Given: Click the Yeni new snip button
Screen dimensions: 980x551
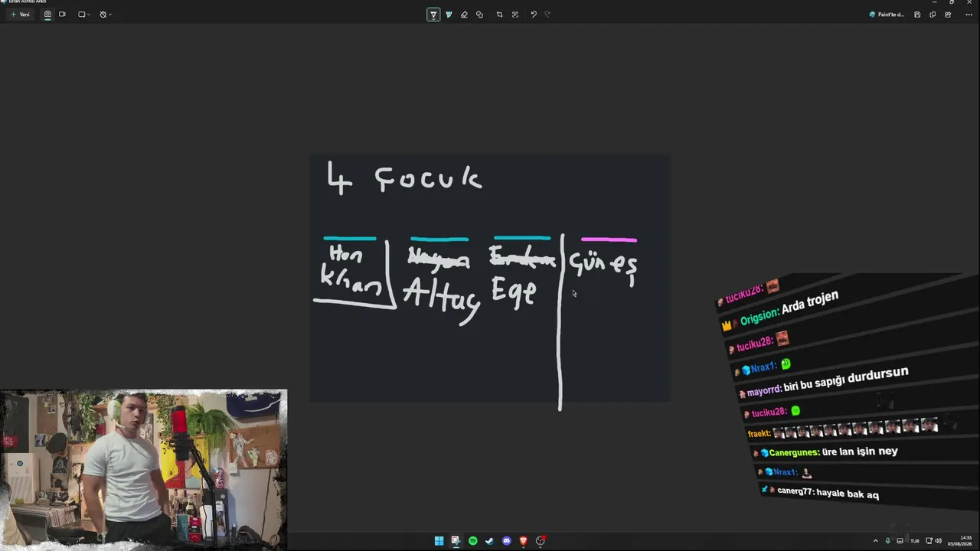Looking at the screenshot, I should tap(20, 15).
